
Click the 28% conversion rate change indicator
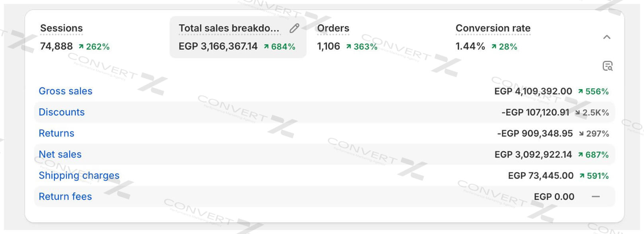[504, 47]
